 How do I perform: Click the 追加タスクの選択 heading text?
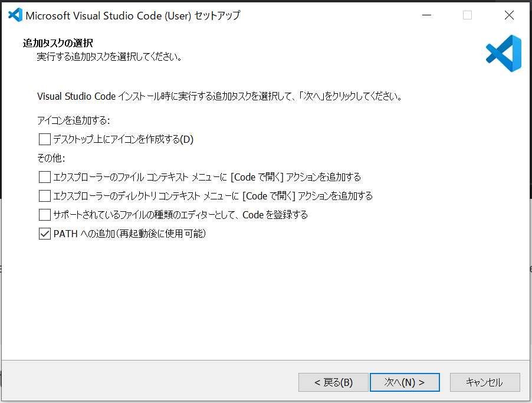click(x=58, y=43)
